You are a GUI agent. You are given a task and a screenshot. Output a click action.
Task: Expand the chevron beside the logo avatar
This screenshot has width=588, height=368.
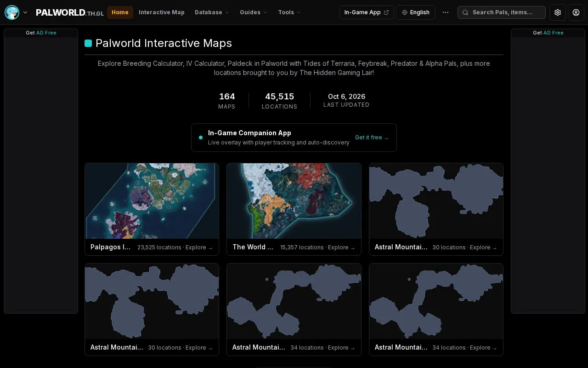click(25, 12)
